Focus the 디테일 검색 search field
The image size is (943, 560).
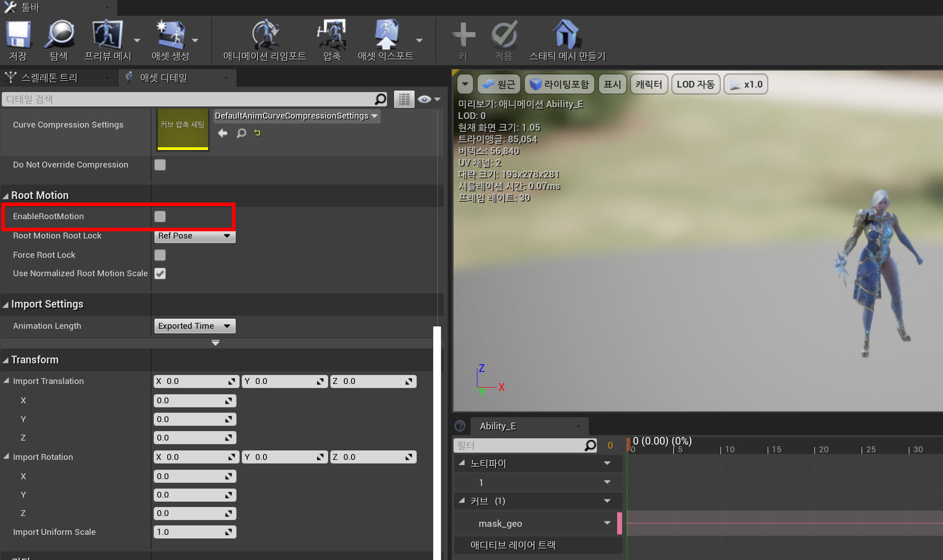click(189, 99)
